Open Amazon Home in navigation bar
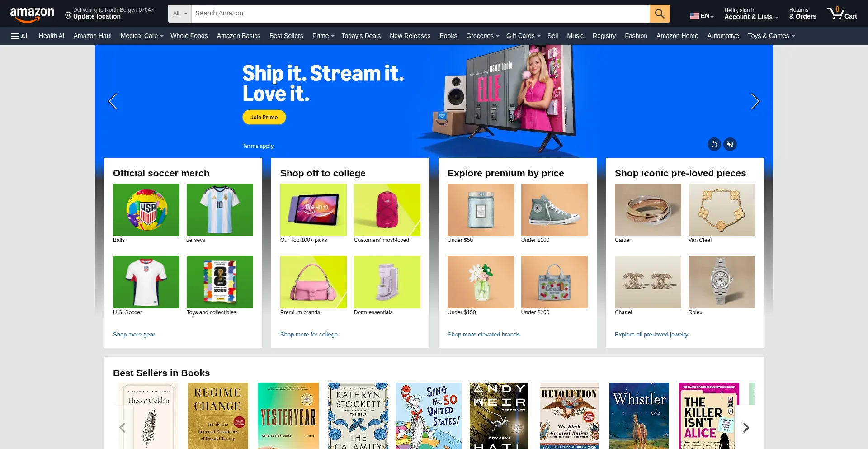The height and width of the screenshot is (449, 868). (677, 36)
